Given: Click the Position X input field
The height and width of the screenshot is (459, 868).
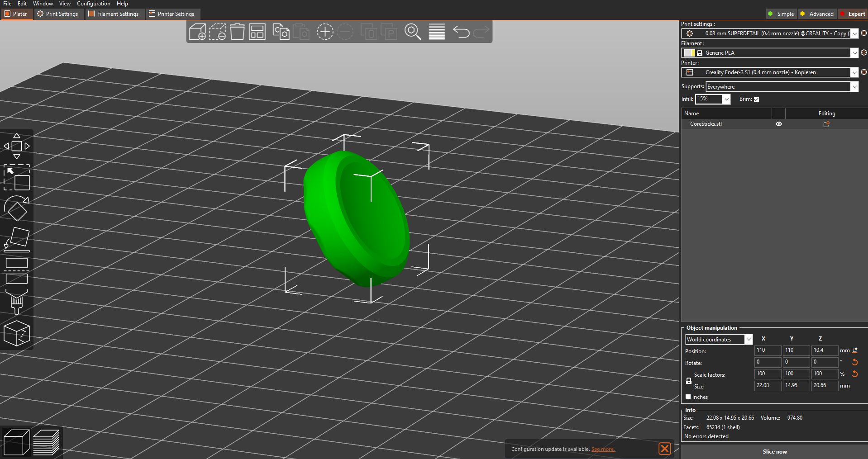Looking at the screenshot, I should click(x=768, y=350).
